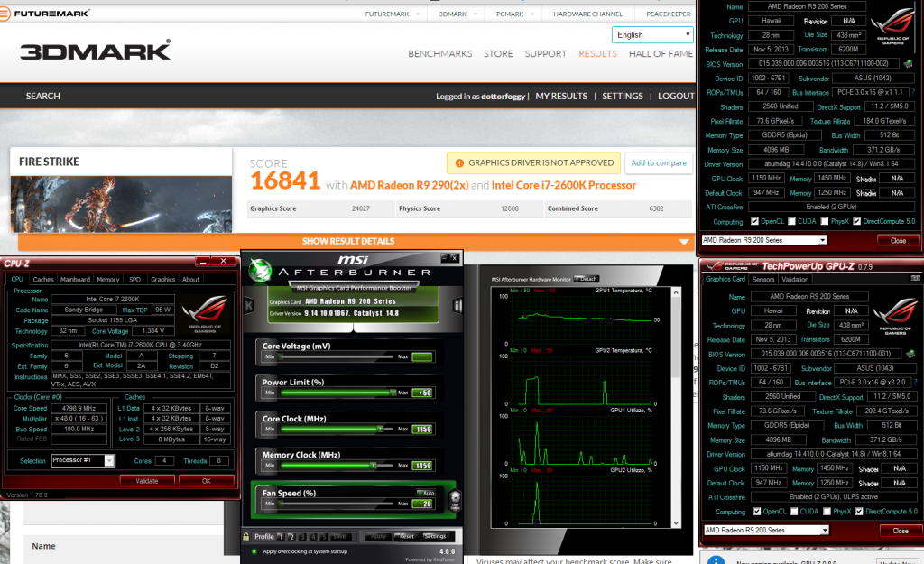
Task: Click the fan User Define gear icon
Action: pos(457,500)
